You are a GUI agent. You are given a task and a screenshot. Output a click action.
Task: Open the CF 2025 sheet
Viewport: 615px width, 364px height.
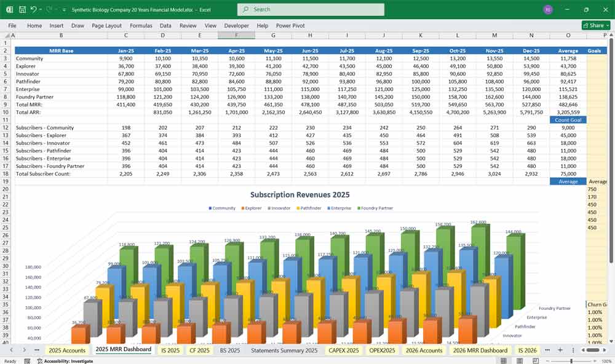pyautogui.click(x=200, y=349)
